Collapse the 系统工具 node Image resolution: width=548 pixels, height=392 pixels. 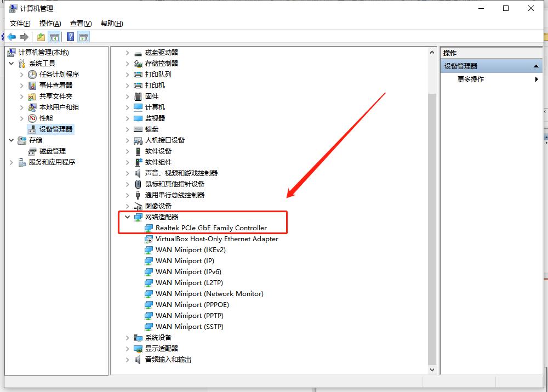coord(12,63)
